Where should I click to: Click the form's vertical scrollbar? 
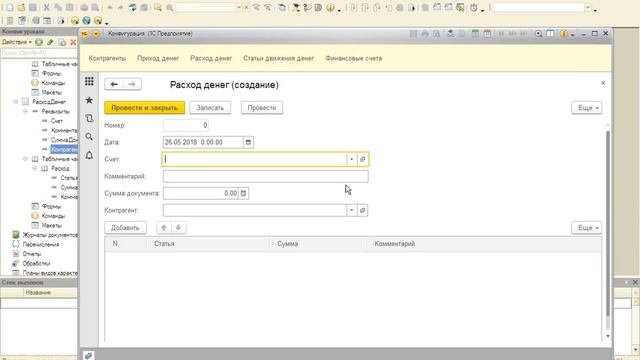pyautogui.click(x=608, y=223)
